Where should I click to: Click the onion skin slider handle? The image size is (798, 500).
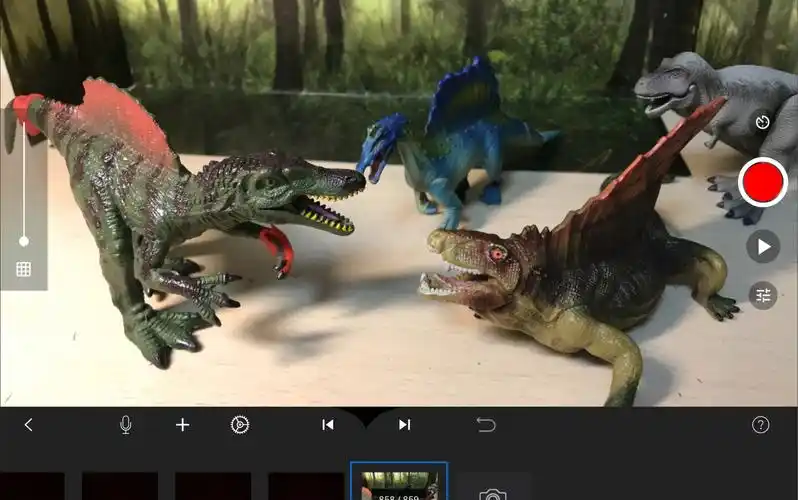pyautogui.click(x=23, y=241)
